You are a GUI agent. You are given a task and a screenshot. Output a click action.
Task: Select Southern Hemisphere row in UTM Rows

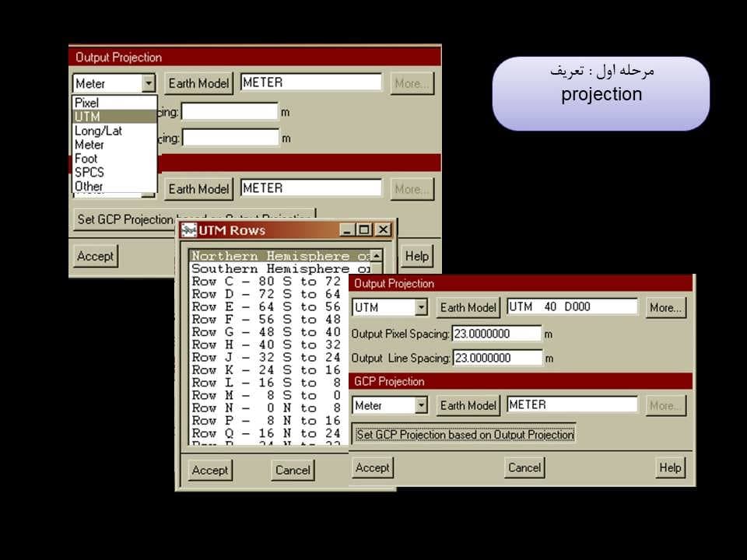(x=281, y=268)
